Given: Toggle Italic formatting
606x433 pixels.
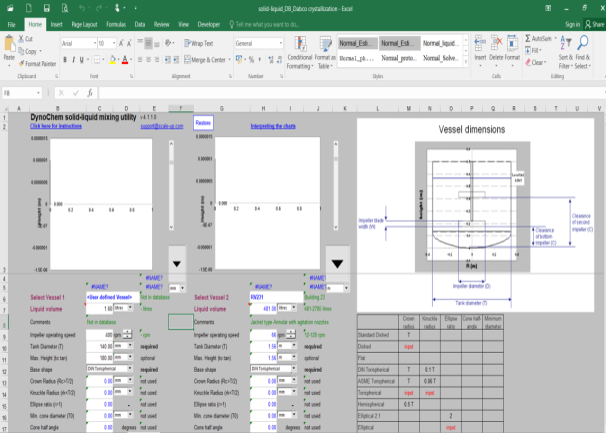Looking at the screenshot, I should (x=73, y=60).
